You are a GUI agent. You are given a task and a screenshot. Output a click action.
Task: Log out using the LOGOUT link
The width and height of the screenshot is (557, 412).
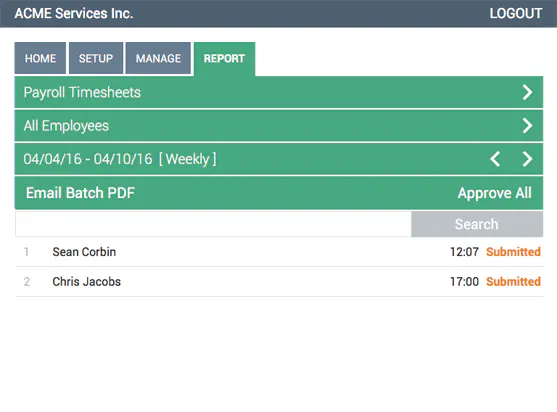(x=516, y=13)
